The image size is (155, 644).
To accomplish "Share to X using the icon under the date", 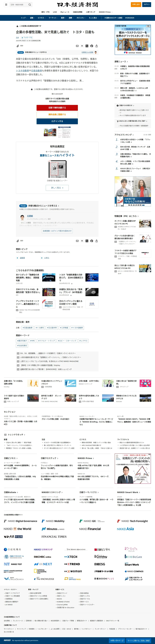I will point(87,46).
